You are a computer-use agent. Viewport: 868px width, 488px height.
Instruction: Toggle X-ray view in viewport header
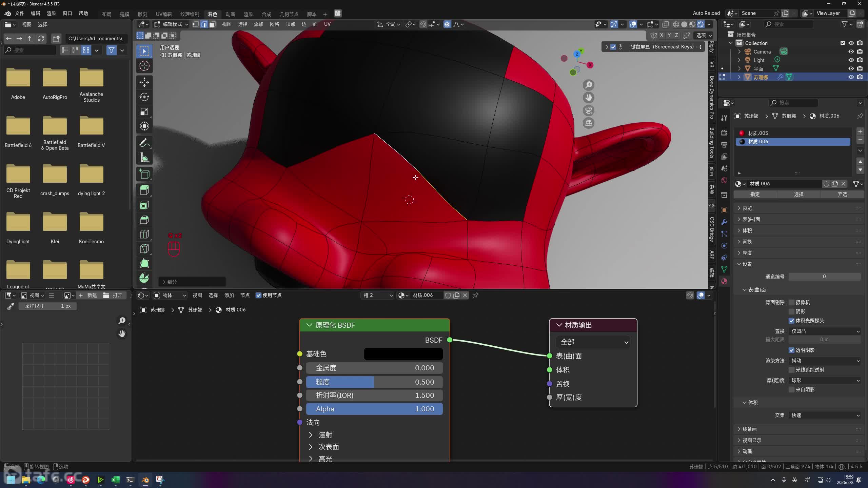tap(665, 24)
